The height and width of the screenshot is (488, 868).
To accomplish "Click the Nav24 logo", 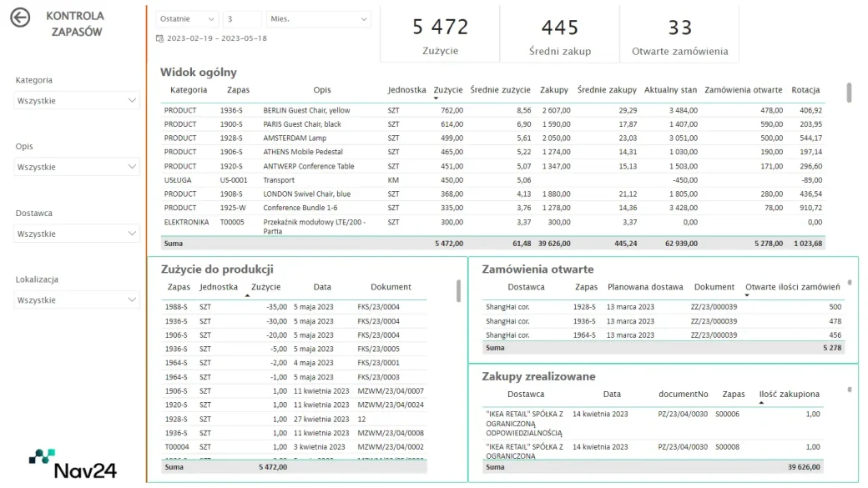I will 73,464.
